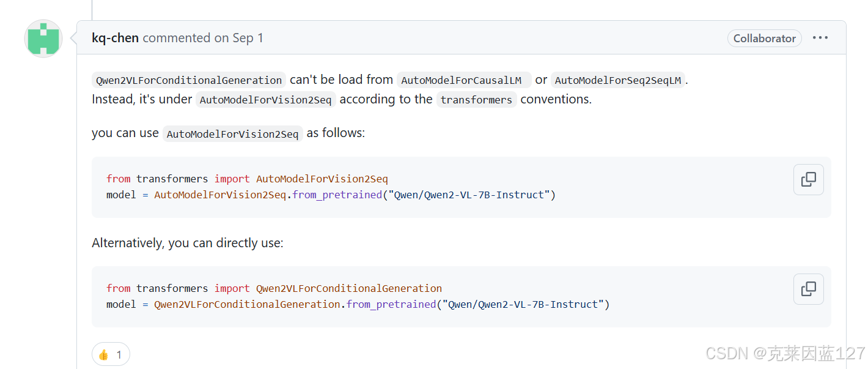Click AutoModelForVision2Seq after 'you can use'
Image resolution: width=868 pixels, height=369 pixels.
click(x=232, y=133)
